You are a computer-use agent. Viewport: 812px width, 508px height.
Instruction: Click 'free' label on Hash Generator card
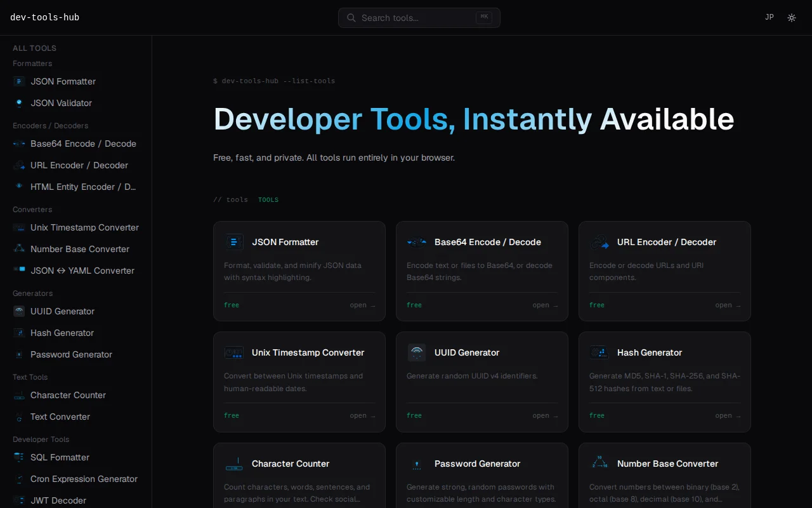coord(597,416)
